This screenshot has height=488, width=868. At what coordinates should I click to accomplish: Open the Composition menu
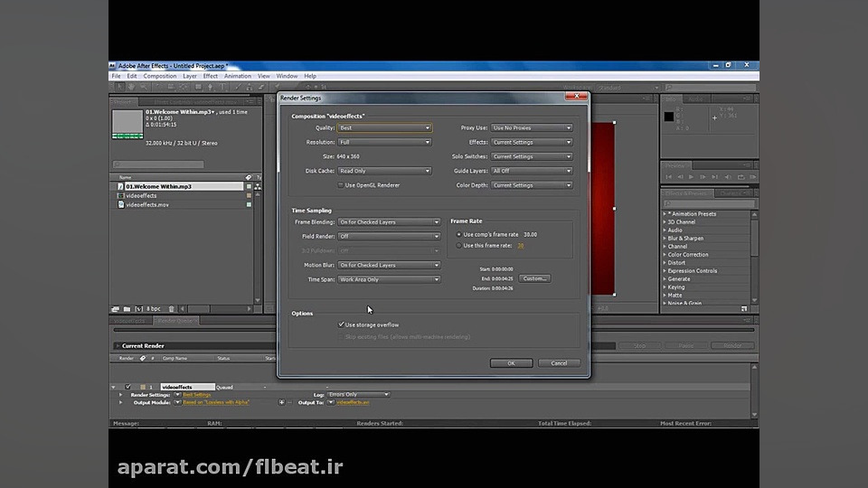(x=160, y=76)
